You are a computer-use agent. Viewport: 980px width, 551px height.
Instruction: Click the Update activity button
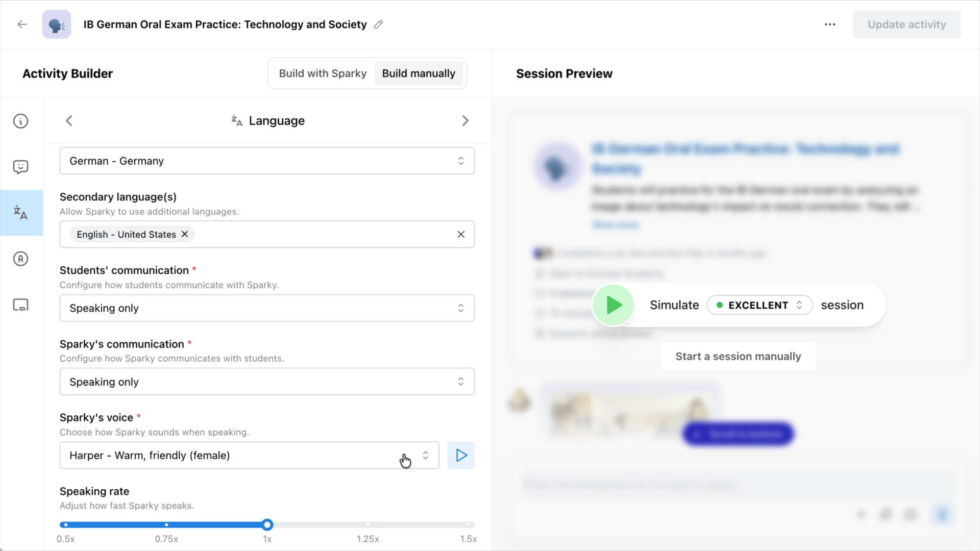[x=906, y=24]
